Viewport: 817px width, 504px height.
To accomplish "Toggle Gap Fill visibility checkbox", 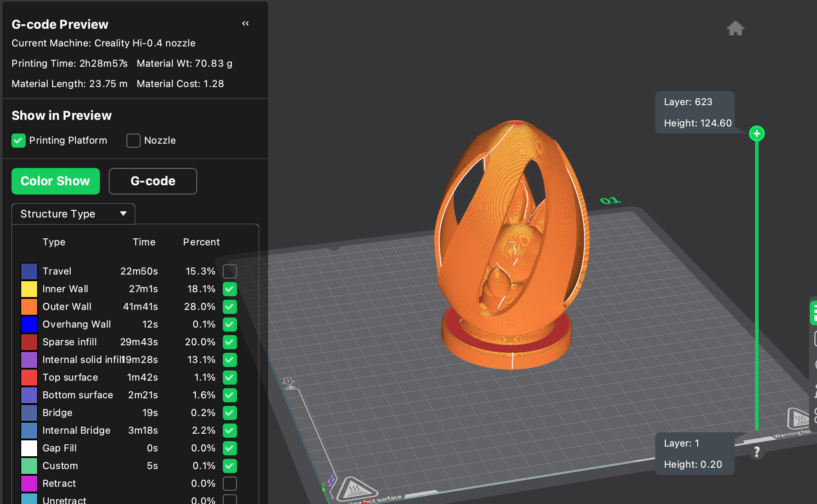I will (230, 448).
